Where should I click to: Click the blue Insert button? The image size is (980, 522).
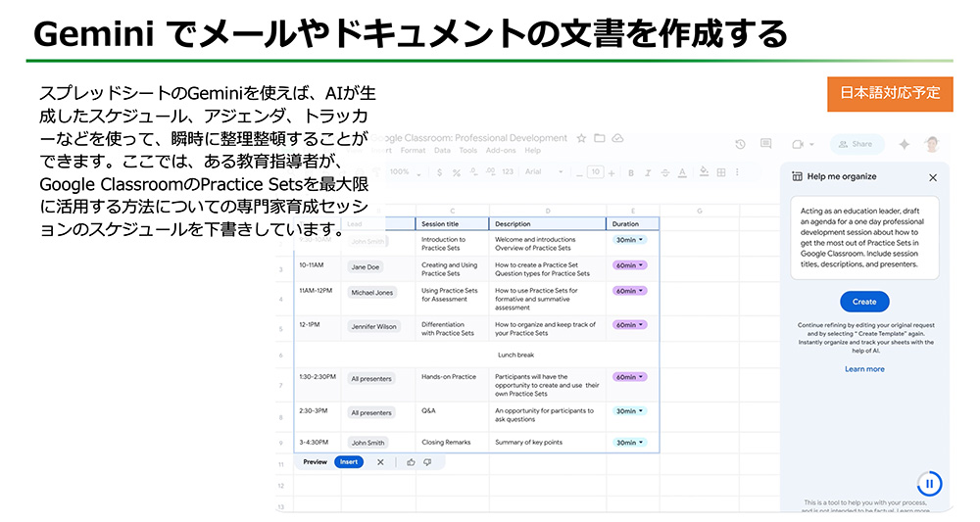(349, 462)
